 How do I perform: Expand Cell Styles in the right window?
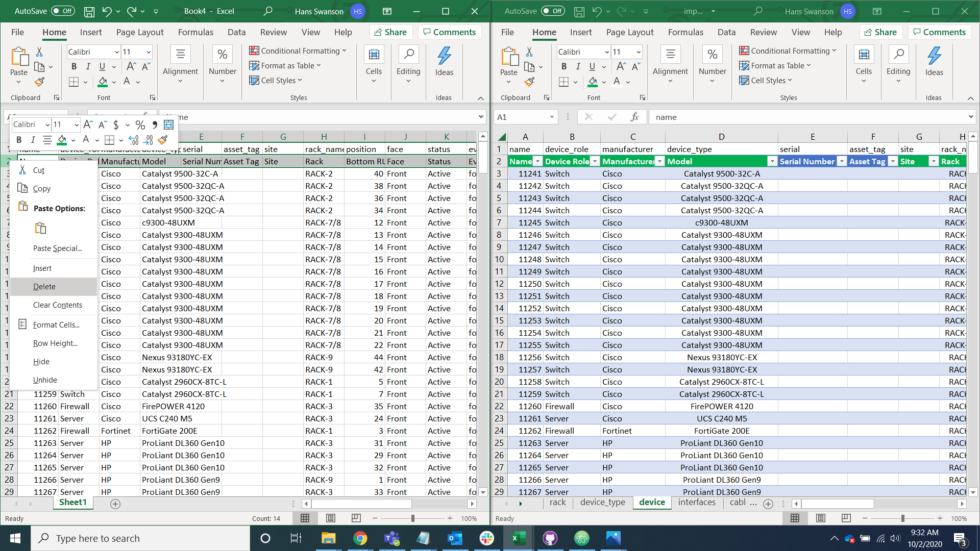tap(766, 81)
